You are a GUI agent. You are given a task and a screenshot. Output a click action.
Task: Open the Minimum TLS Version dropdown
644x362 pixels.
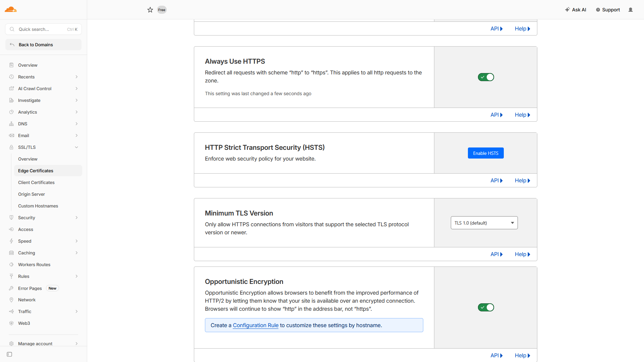point(484,223)
